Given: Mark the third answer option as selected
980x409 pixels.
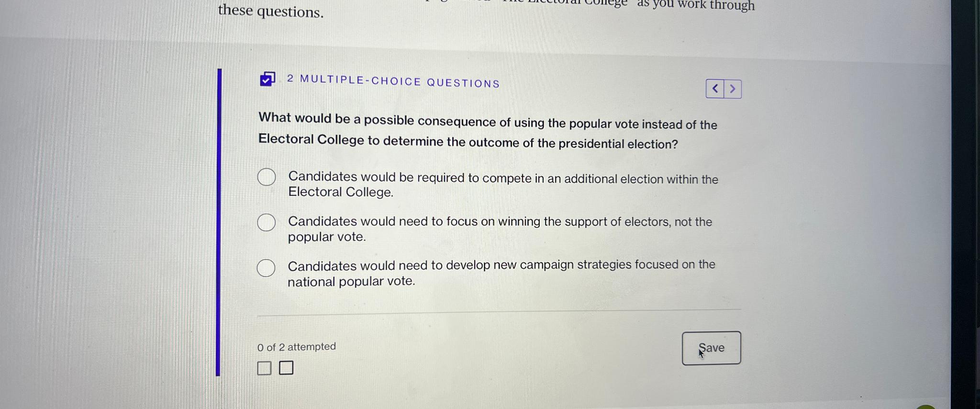Looking at the screenshot, I should click(x=266, y=268).
